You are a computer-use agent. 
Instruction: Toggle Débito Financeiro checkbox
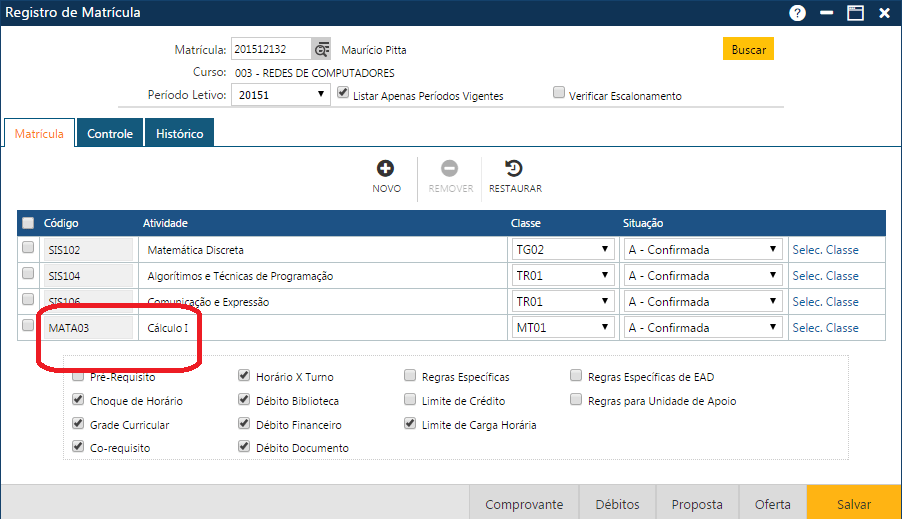point(244,423)
